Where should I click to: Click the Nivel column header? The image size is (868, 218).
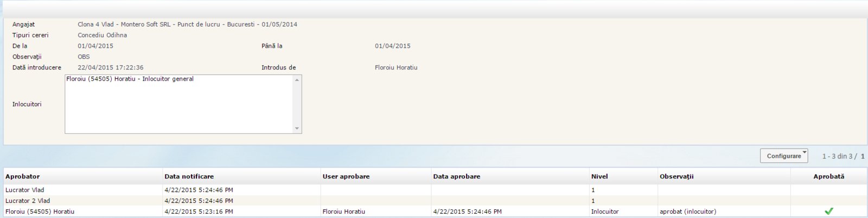[599, 177]
